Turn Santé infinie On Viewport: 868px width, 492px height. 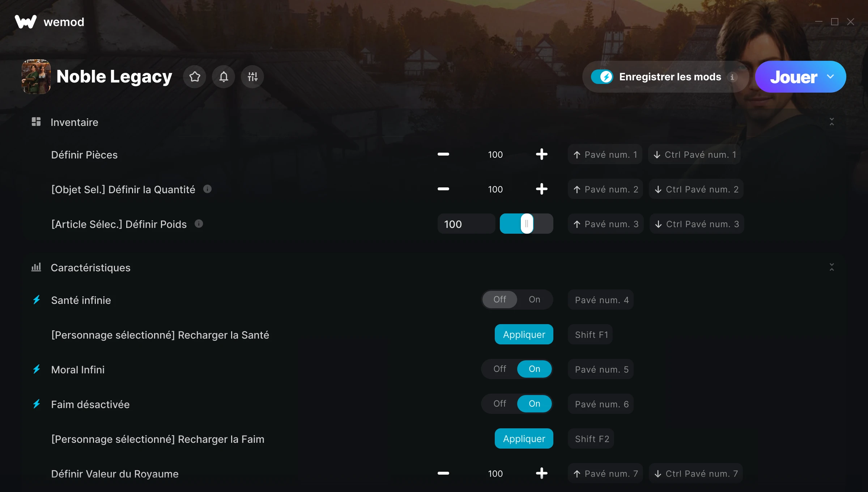(535, 300)
